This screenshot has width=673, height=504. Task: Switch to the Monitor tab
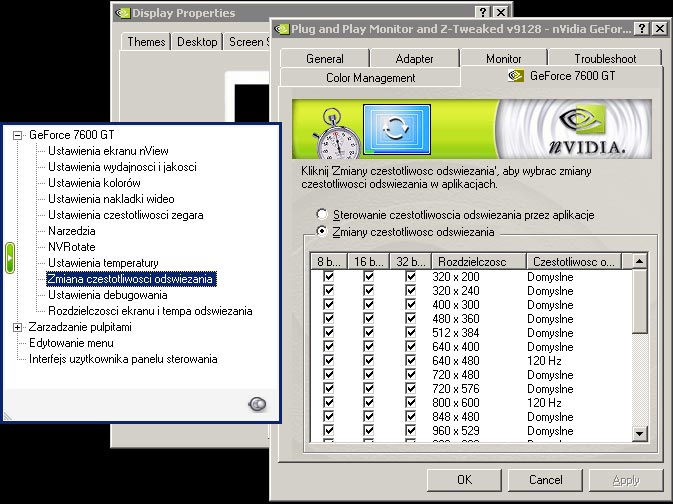[503, 58]
